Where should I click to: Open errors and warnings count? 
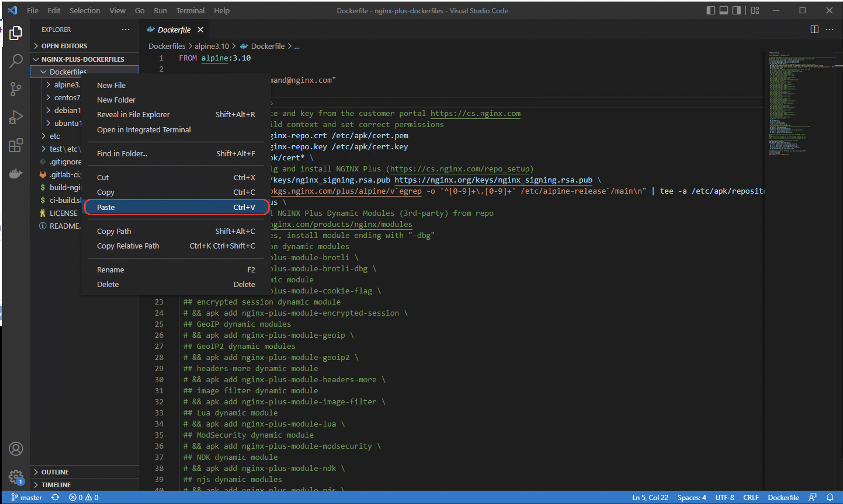coord(84,497)
